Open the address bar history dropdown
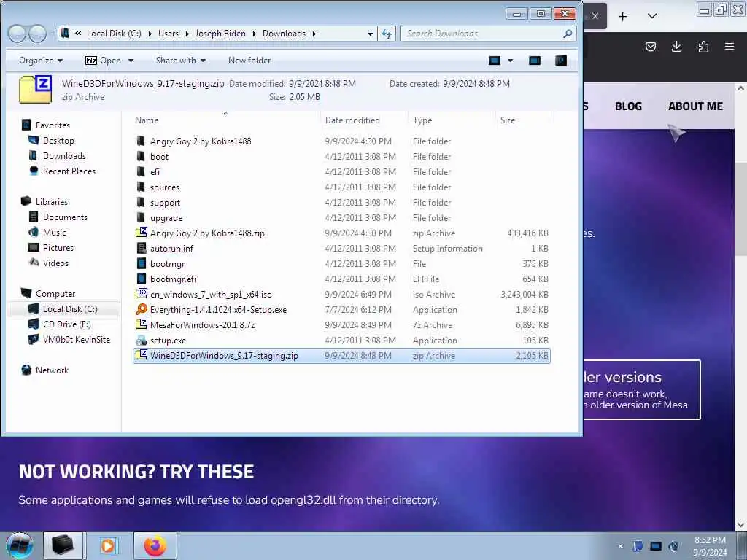The height and width of the screenshot is (560, 747). tap(370, 34)
